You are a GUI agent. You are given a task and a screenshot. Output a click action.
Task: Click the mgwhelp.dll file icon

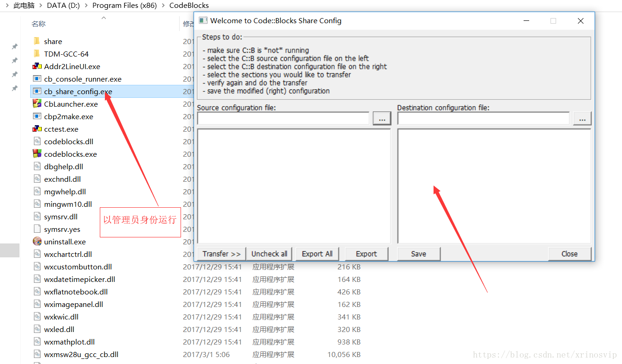37,192
